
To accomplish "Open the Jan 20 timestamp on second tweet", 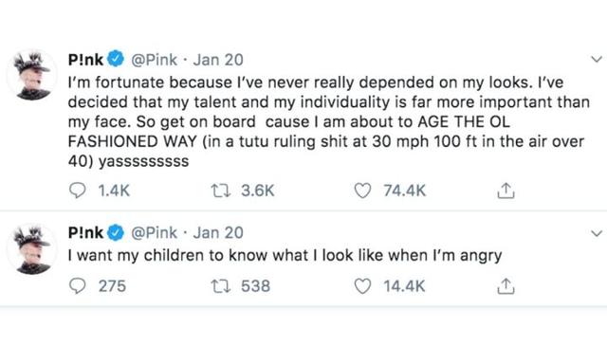I will coord(218,233).
